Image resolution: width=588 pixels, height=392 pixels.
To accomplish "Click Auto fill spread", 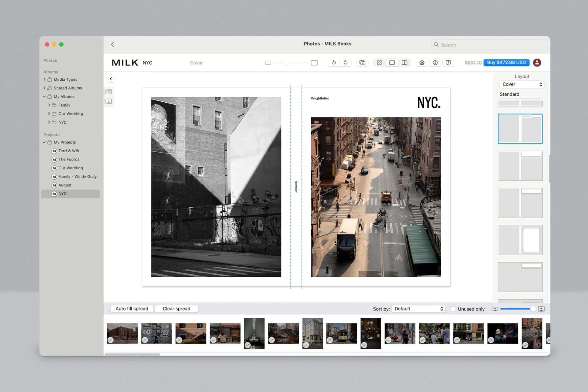I will [132, 308].
